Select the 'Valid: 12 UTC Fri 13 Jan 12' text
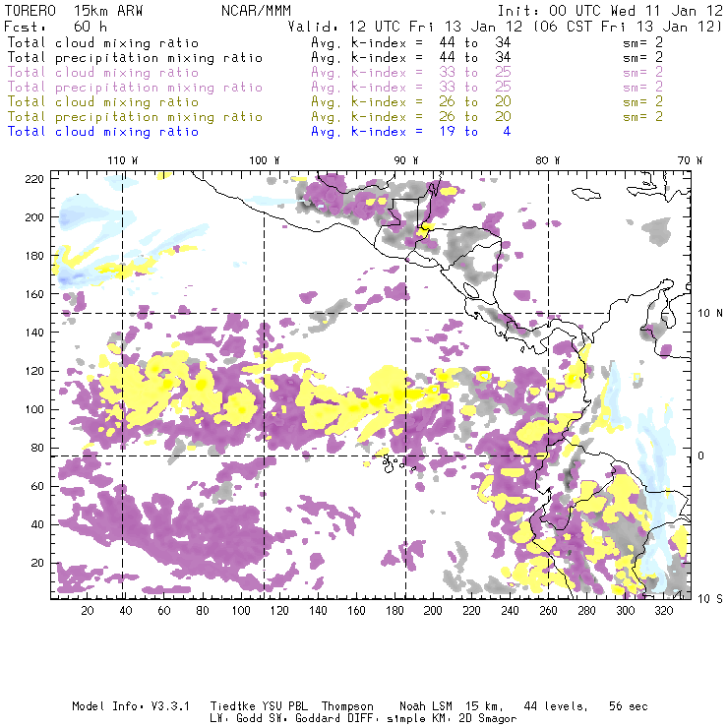Viewport: 728px width, 728px height. [404, 27]
